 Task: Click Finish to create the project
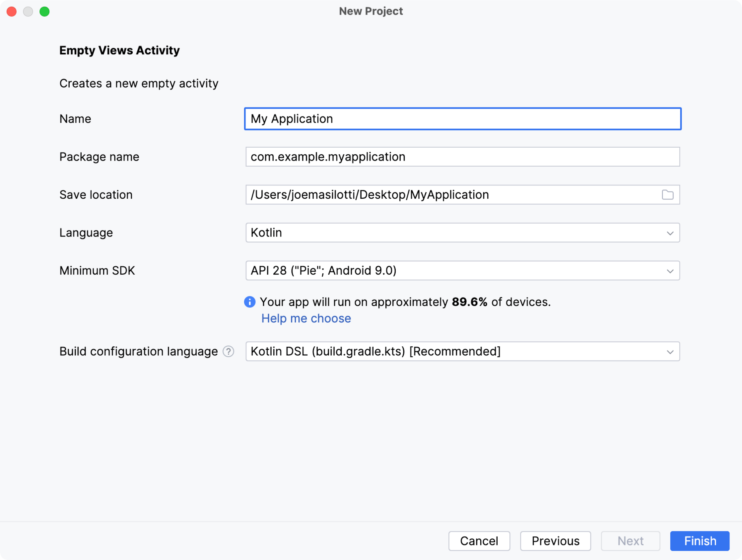(x=700, y=541)
